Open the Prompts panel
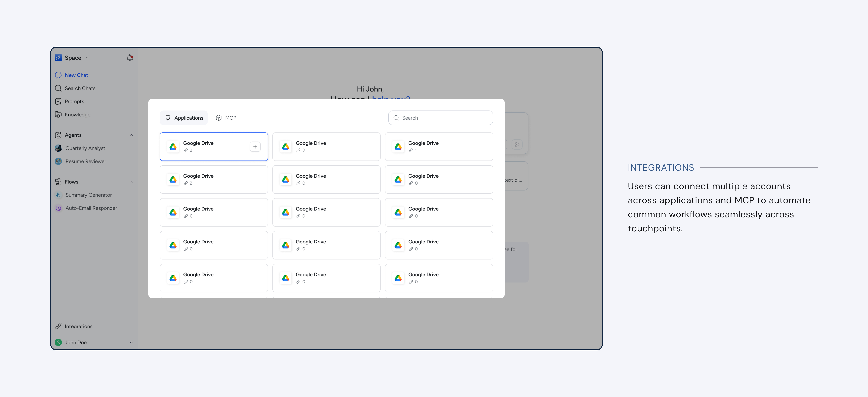The image size is (868, 397). point(75,101)
